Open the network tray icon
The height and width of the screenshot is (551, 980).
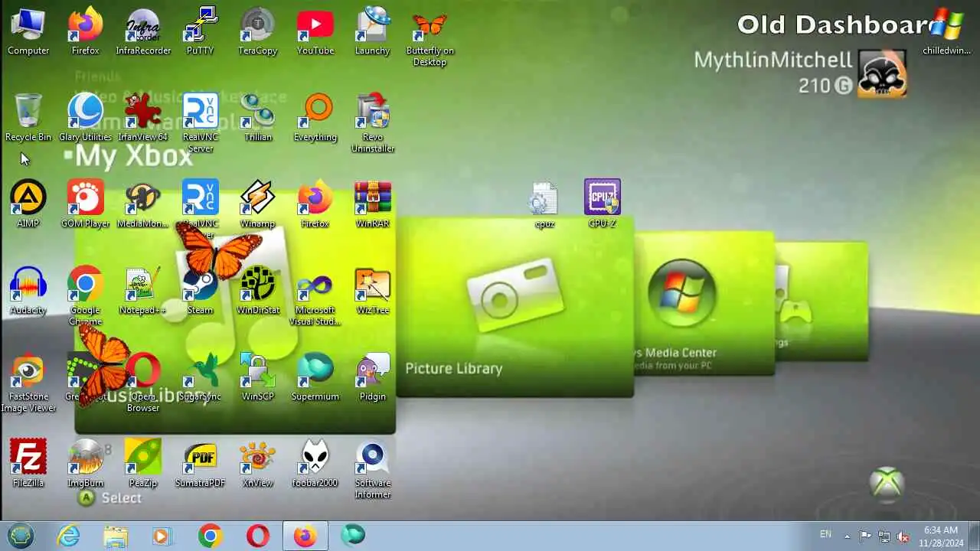884,536
